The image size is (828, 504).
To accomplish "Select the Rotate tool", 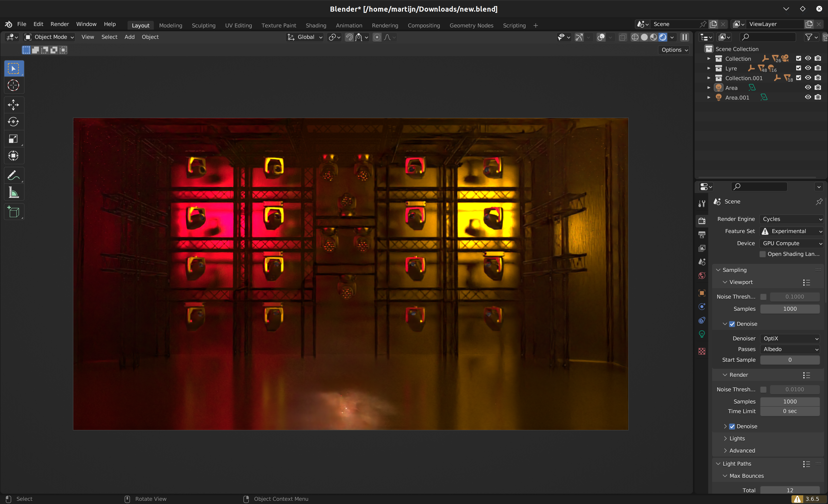I will pos(13,122).
